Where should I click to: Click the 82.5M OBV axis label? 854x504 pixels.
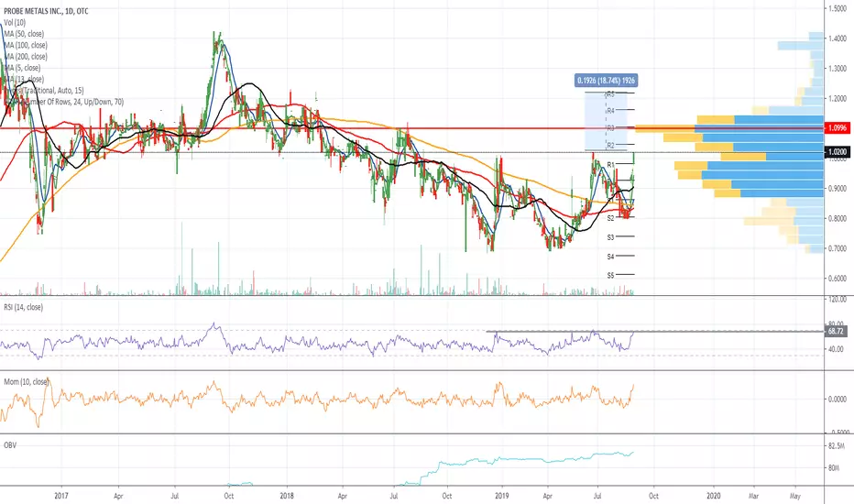pos(836,446)
